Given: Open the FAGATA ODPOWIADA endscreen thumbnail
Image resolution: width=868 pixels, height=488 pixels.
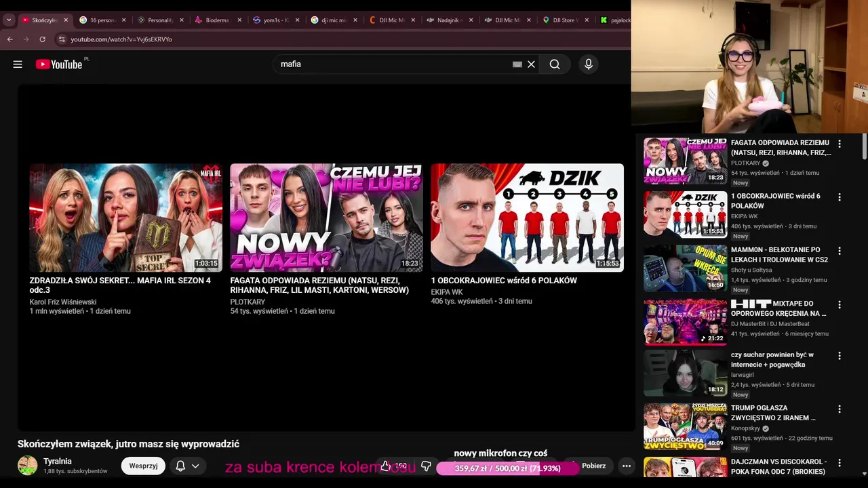Looking at the screenshot, I should click(326, 218).
